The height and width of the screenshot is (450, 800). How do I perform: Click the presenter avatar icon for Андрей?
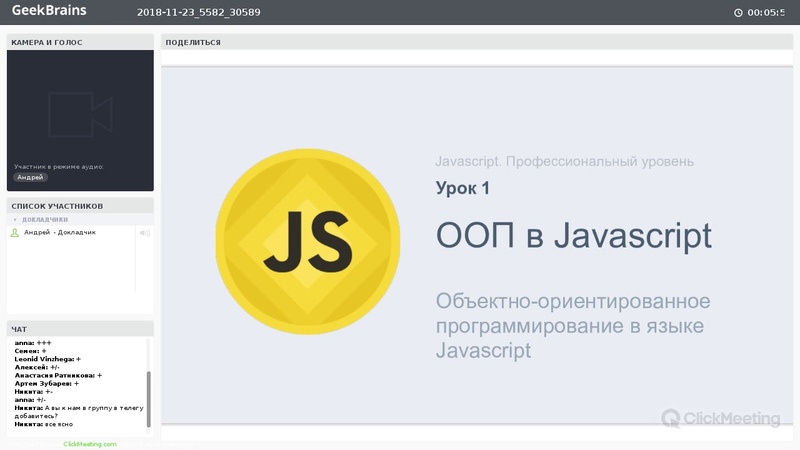(x=14, y=233)
